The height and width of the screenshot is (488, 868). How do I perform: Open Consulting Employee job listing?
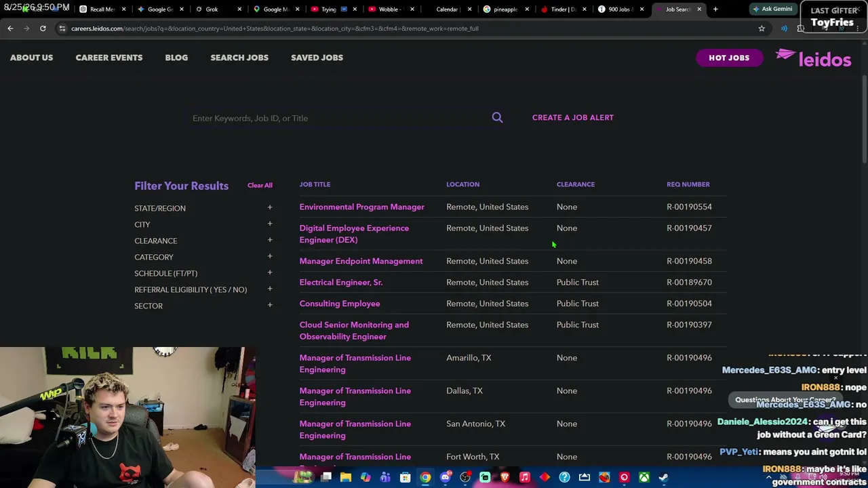coord(340,304)
